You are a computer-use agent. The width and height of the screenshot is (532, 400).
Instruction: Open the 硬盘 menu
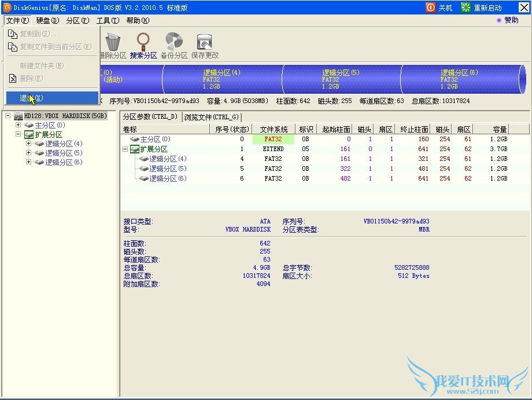(47, 20)
